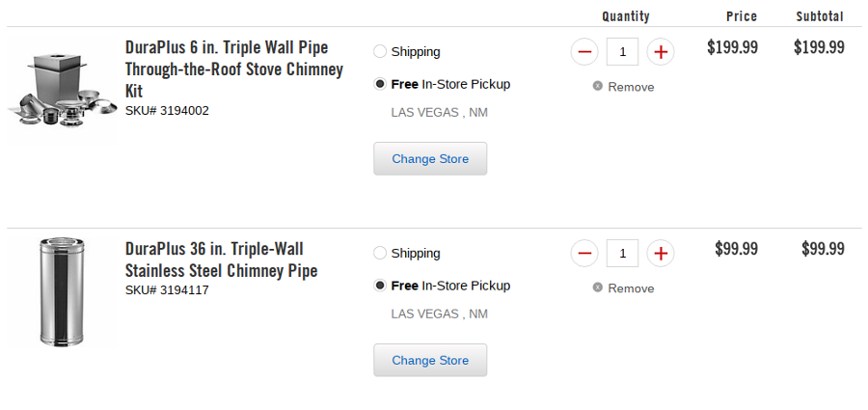This screenshot has width=868, height=410.
Task: Choose Free In-Store Pickup for Chimney Pipe
Action: (380, 286)
